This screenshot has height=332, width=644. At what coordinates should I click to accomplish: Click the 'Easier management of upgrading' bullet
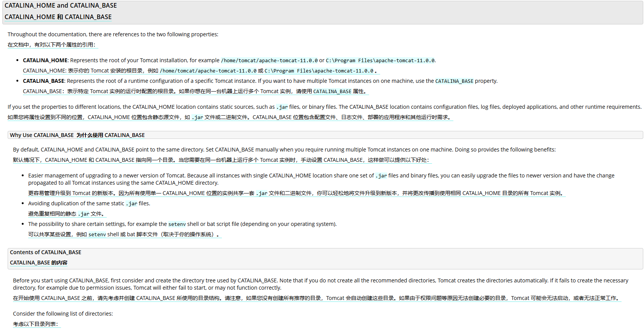pos(321,179)
